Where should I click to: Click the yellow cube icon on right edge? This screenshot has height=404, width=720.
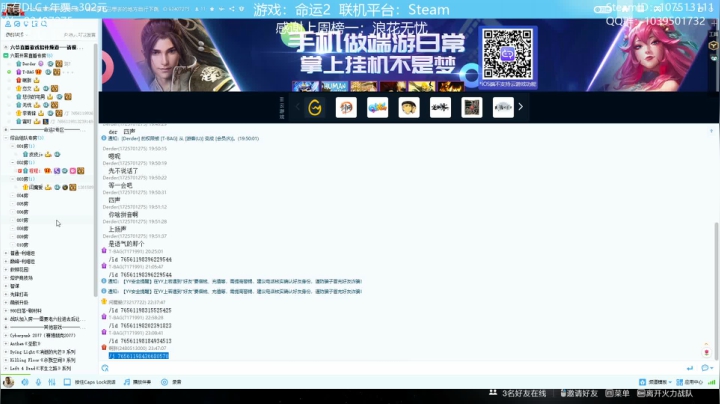tap(713, 45)
